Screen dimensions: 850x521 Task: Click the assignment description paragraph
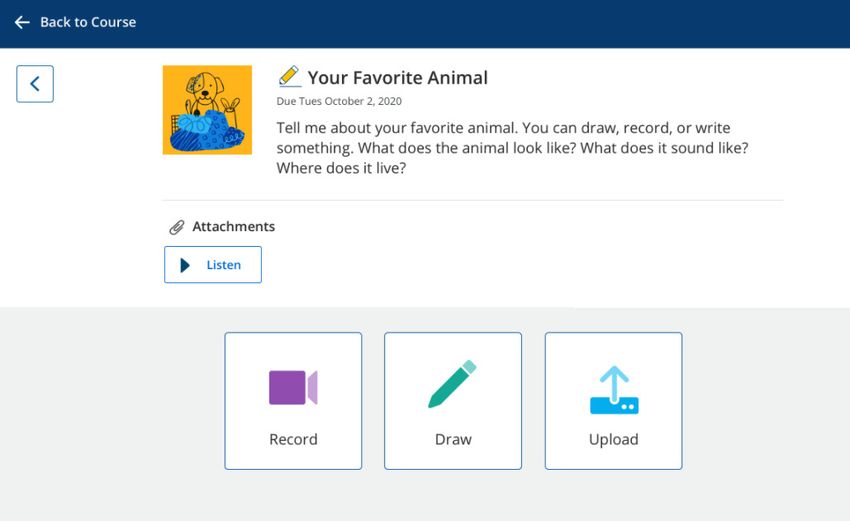click(512, 148)
